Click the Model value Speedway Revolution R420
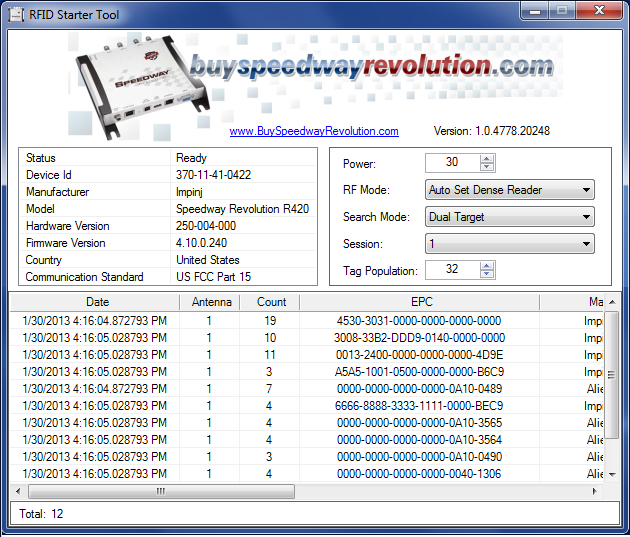The image size is (630, 537). [242, 209]
